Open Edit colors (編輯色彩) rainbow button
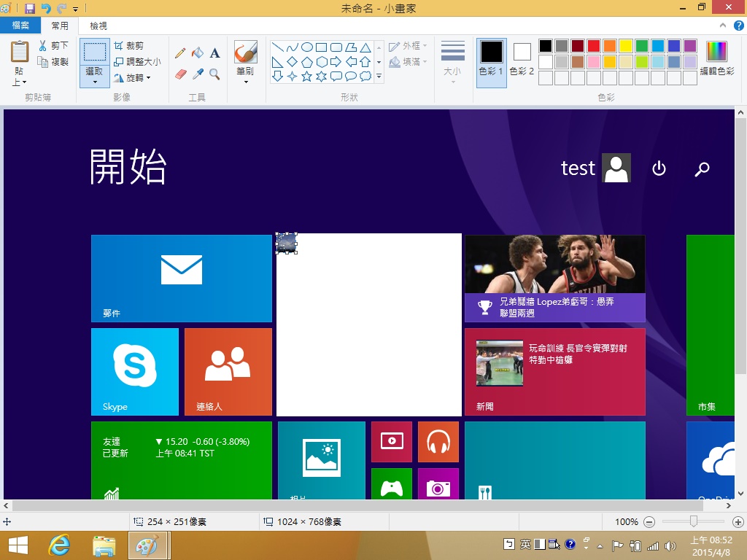747x560 pixels. pos(716,58)
